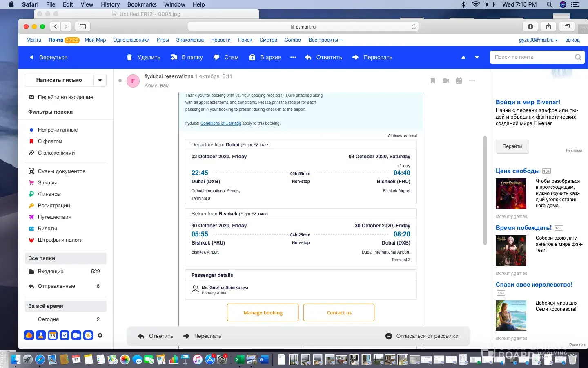
Task: Click the Delete (Удалить) trash icon
Action: tap(129, 57)
